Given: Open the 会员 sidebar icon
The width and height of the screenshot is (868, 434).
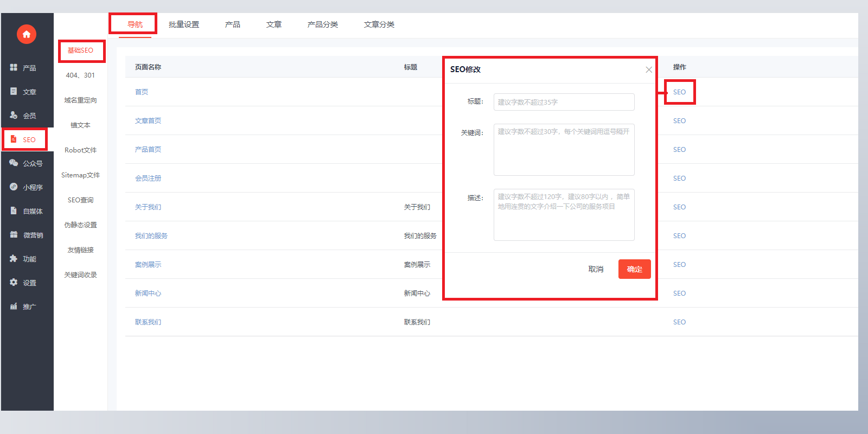Looking at the screenshot, I should [14, 115].
